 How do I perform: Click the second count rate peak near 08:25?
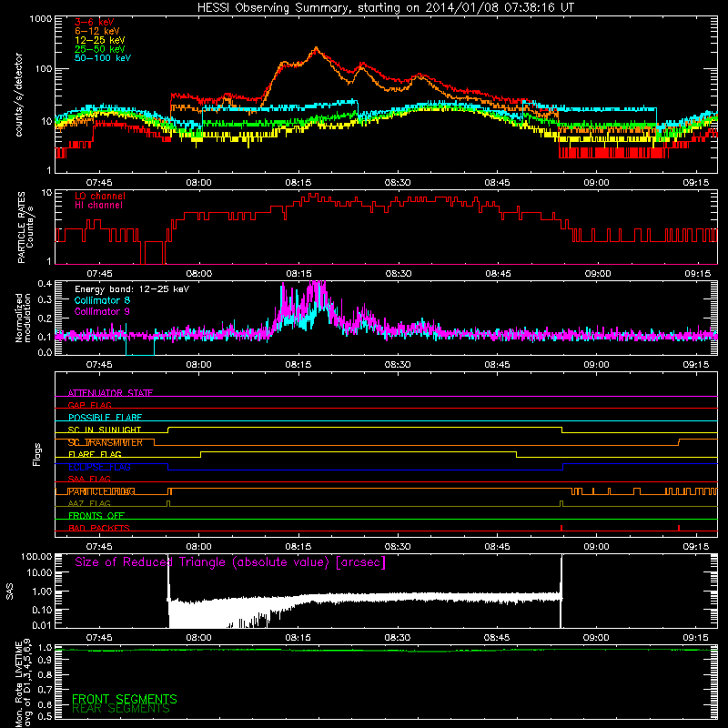pyautogui.click(x=362, y=64)
